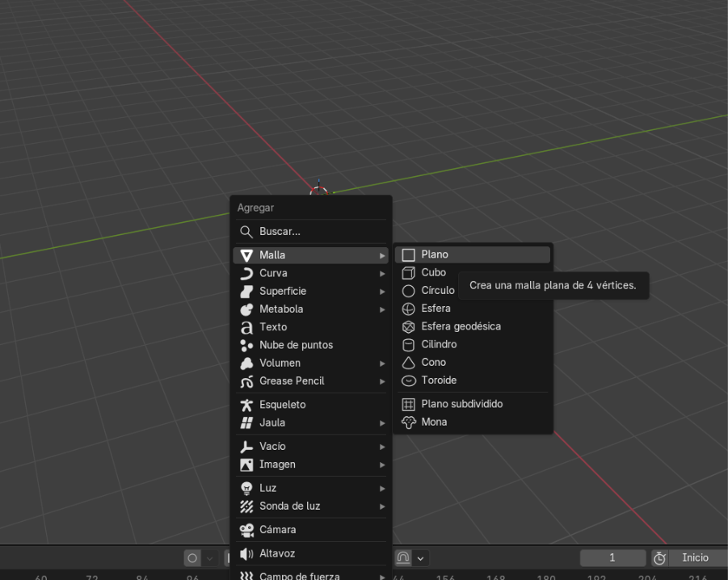Image resolution: width=728 pixels, height=580 pixels.
Task: Click the Cono mesh icon
Action: (408, 363)
